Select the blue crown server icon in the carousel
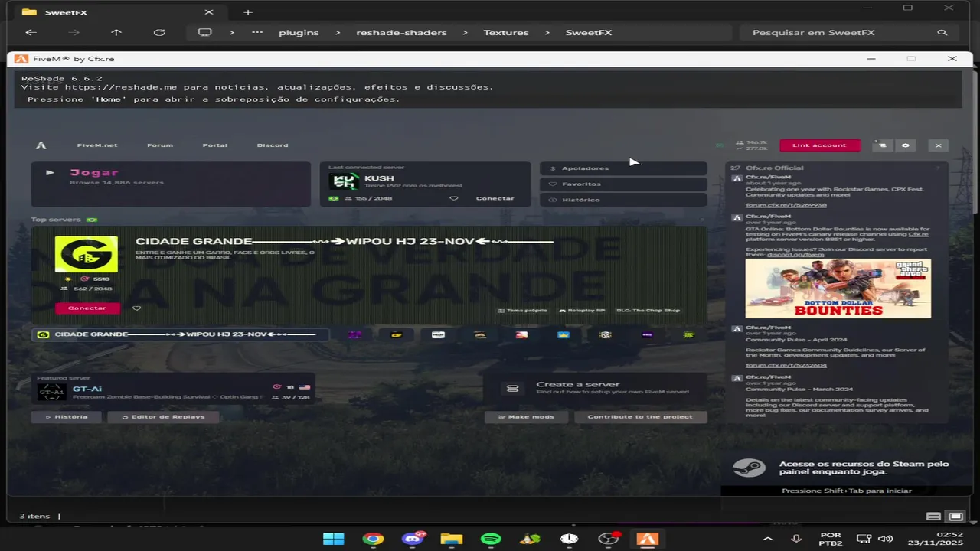Image resolution: width=980 pixels, height=551 pixels. click(x=563, y=334)
